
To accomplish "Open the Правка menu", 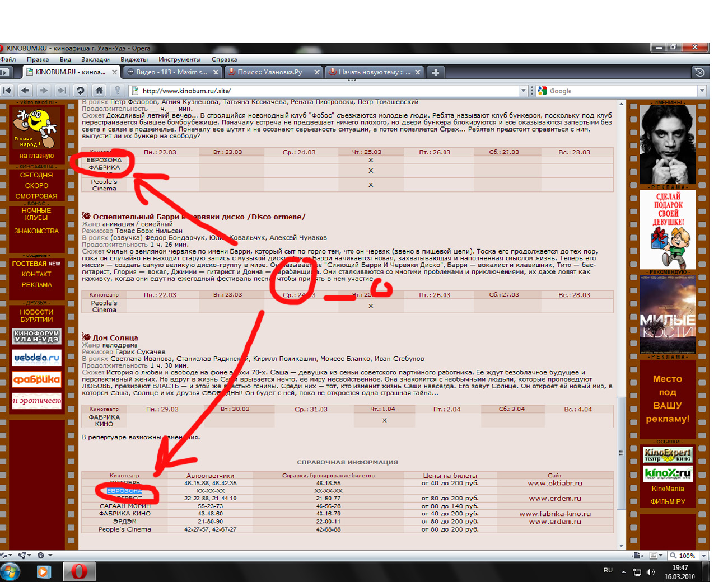I will [38, 59].
